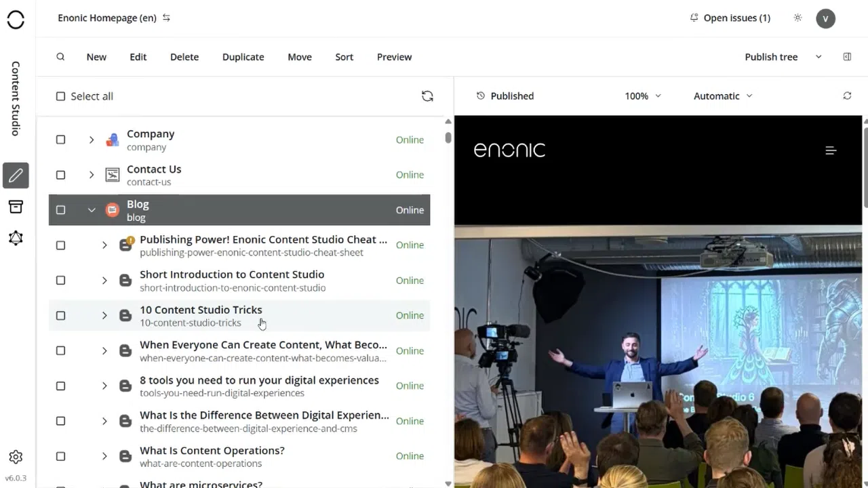The image size is (868, 488).
Task: Open the Automatic preview mode dropdown
Action: 723,96
